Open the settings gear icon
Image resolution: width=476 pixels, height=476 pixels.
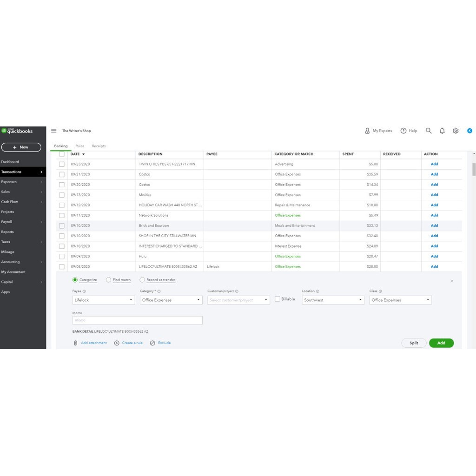point(456,131)
